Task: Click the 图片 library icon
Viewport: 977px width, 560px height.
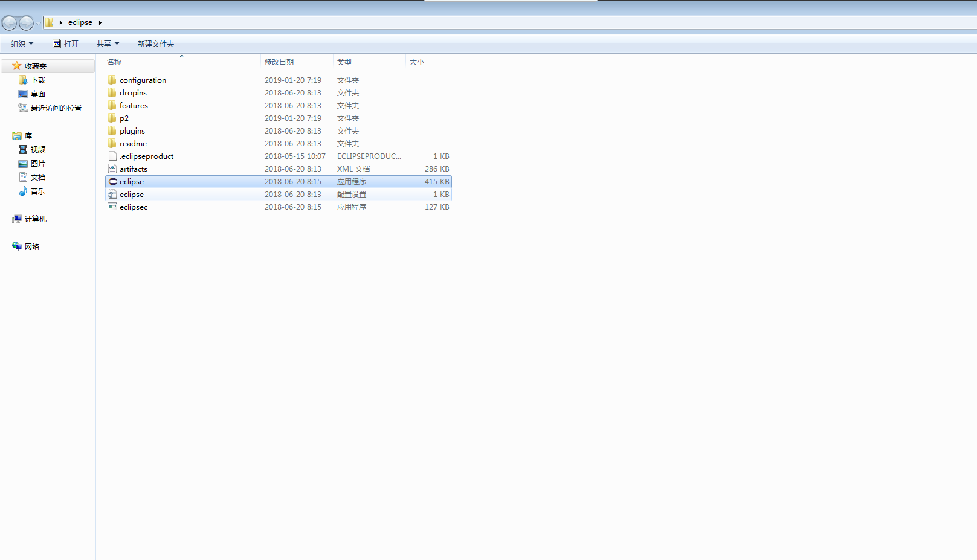Action: point(23,163)
